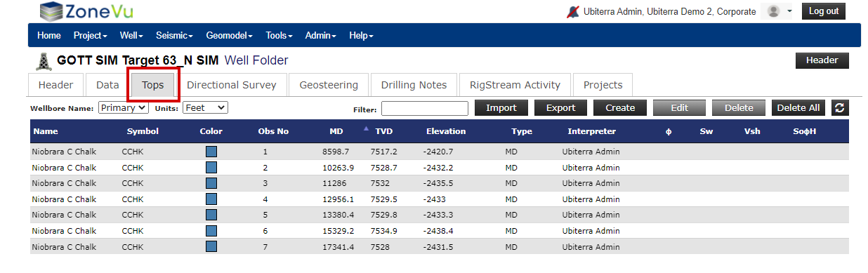Viewport: 868px width, 273px height.
Task: Click the MD value 17341.4
Action: pyautogui.click(x=338, y=247)
